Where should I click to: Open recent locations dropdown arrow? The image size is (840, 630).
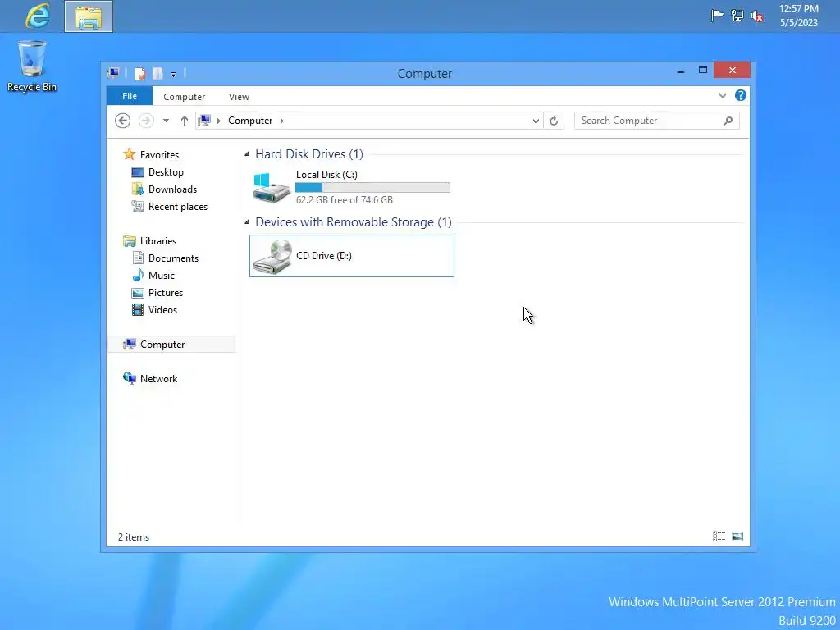tap(166, 121)
